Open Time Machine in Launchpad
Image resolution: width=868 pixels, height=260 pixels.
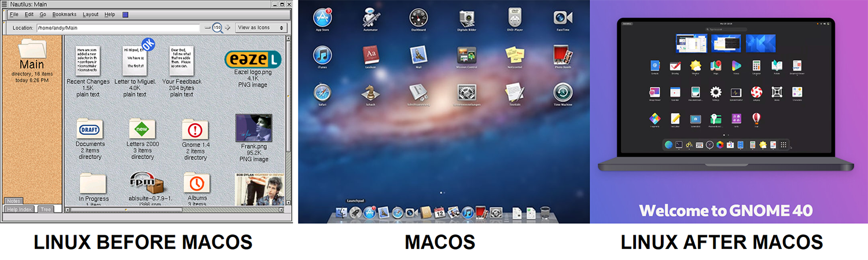pos(563,92)
